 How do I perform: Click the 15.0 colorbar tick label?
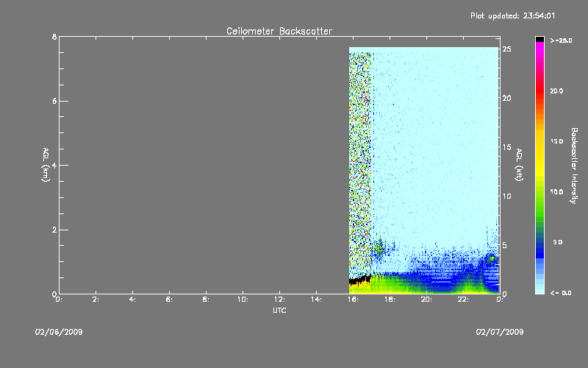coord(556,141)
